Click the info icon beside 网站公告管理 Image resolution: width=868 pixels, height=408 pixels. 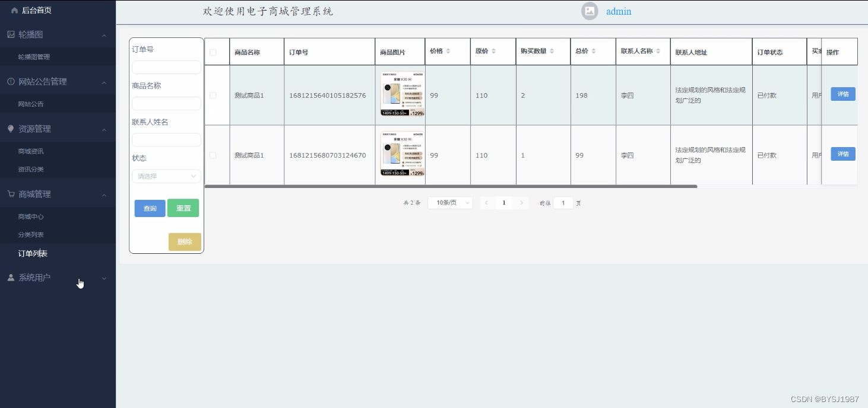coord(11,81)
